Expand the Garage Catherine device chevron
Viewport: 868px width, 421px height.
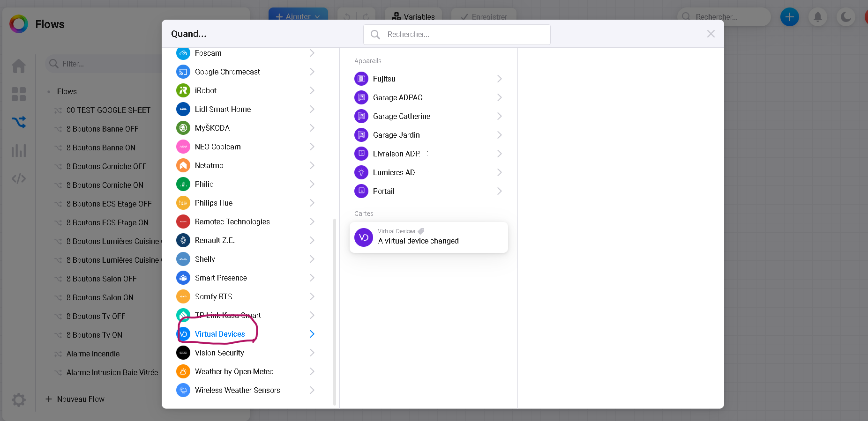tap(500, 116)
